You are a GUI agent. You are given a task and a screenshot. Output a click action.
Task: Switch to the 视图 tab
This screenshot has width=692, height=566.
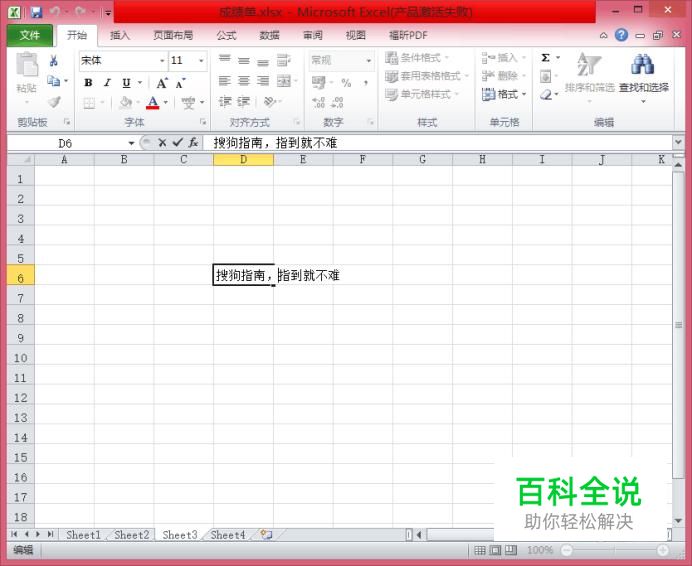(356, 35)
